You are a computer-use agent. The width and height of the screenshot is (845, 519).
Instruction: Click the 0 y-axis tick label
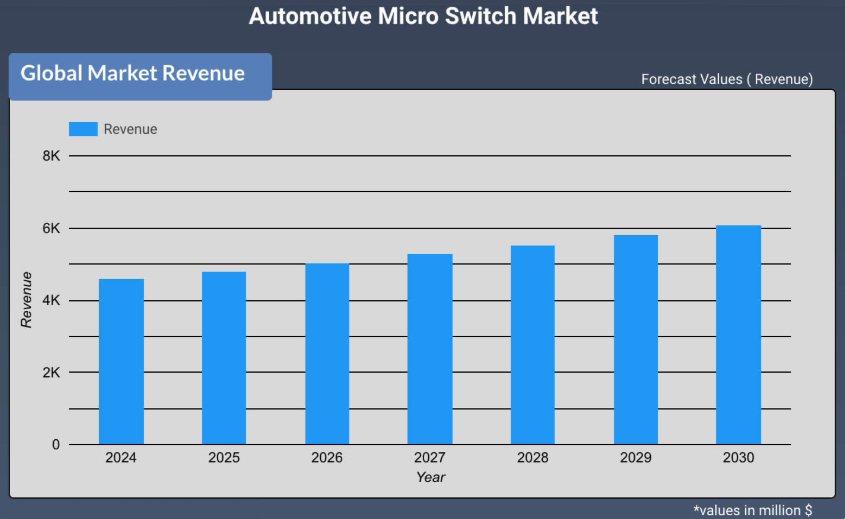tap(56, 445)
